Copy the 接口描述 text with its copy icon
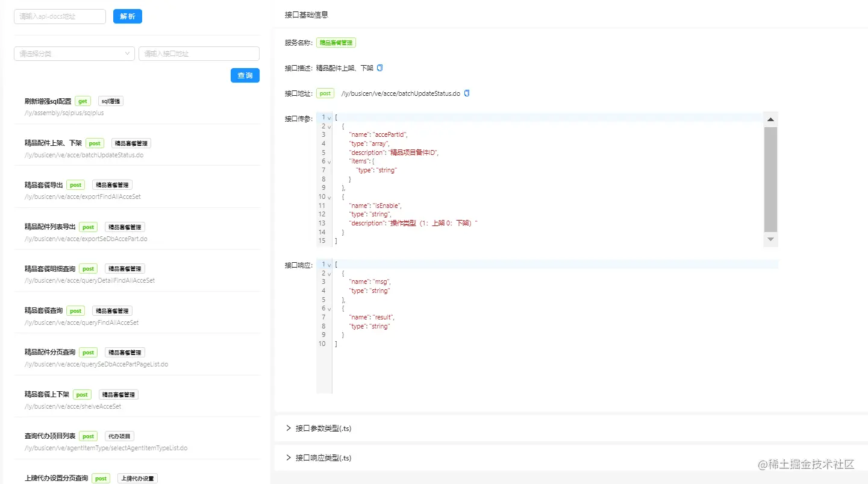The width and height of the screenshot is (868, 484). 379,68
